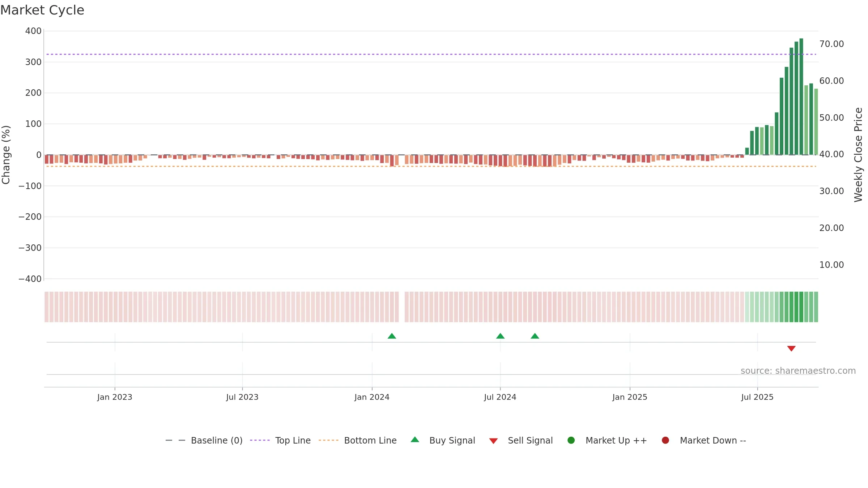Click the Change (%) axis title
This screenshot has width=868, height=488.
tap(6, 155)
